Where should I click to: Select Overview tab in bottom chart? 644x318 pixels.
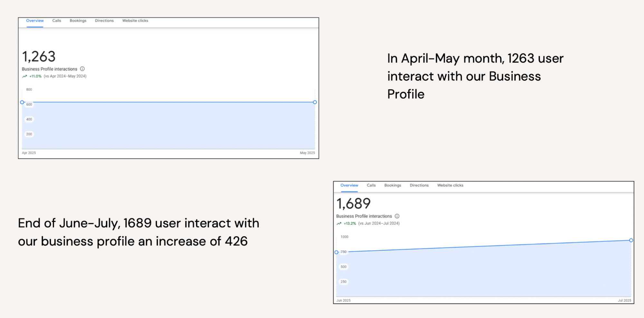tap(349, 185)
